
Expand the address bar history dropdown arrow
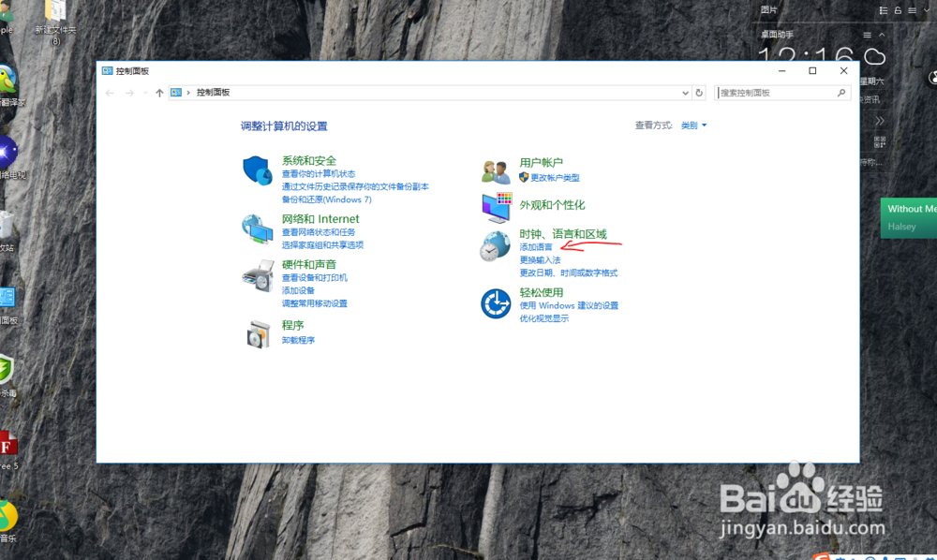click(684, 92)
